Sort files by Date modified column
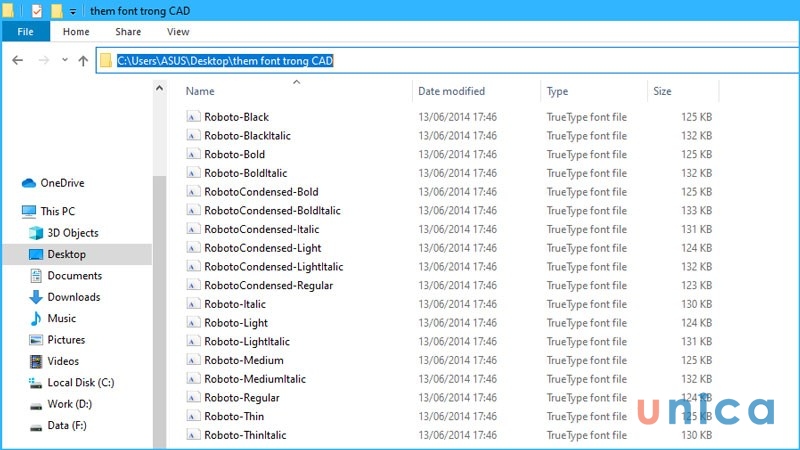 pyautogui.click(x=451, y=92)
